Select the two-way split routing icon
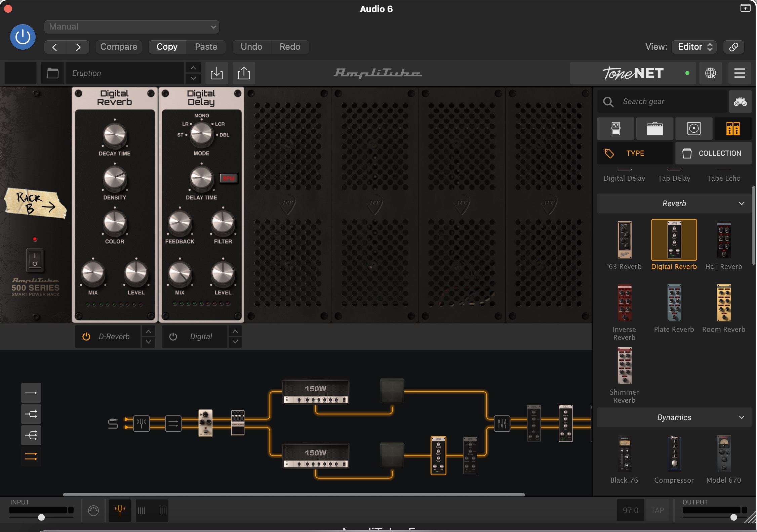The height and width of the screenshot is (532, 757). click(31, 414)
